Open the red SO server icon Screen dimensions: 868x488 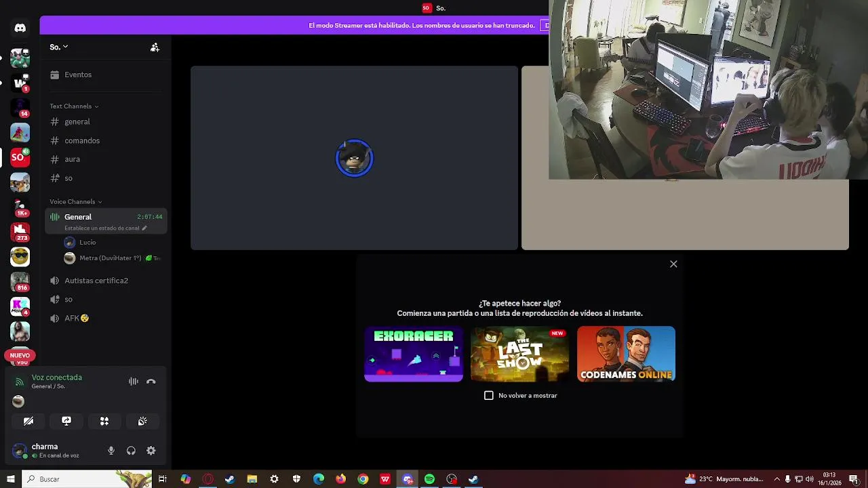click(x=20, y=157)
